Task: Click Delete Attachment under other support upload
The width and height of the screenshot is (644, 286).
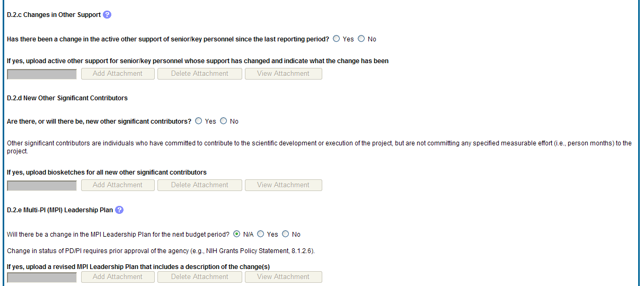Action: [x=200, y=74]
